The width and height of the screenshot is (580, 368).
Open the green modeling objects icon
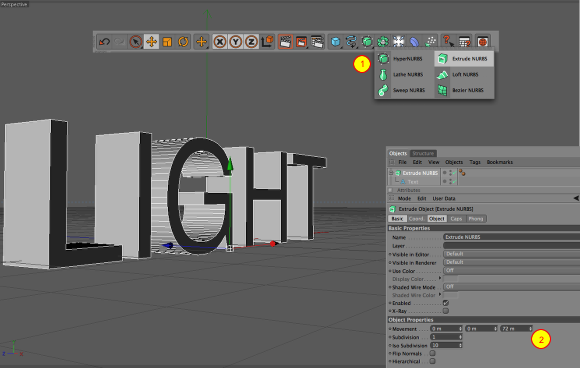click(x=382, y=42)
